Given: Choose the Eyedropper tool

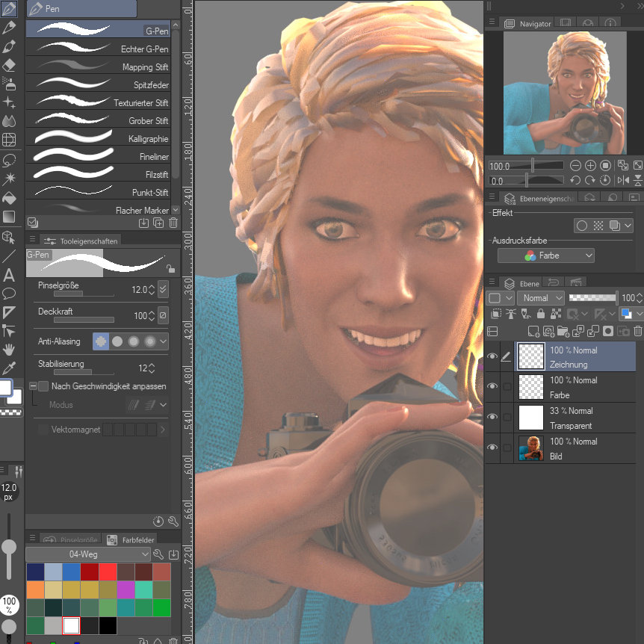Looking at the screenshot, I should [x=9, y=368].
